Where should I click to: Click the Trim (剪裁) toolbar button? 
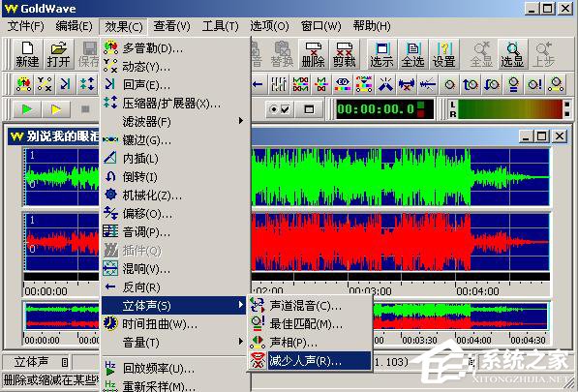[x=344, y=54]
